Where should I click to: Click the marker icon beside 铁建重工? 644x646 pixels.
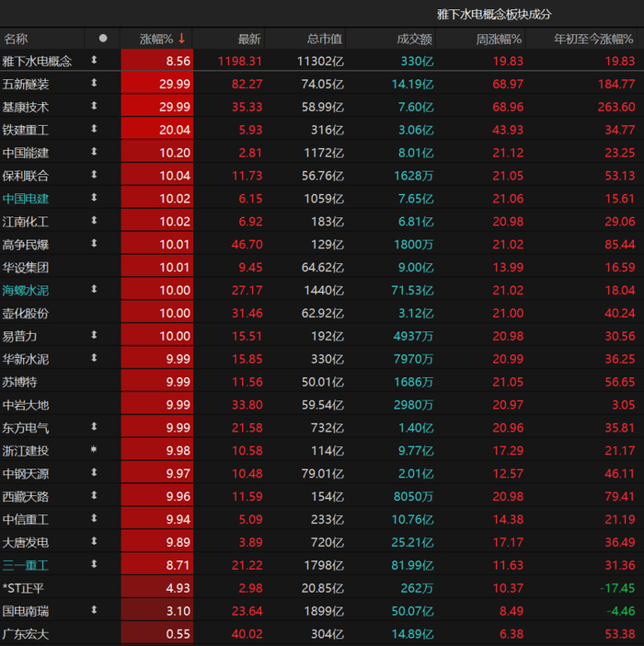point(94,129)
